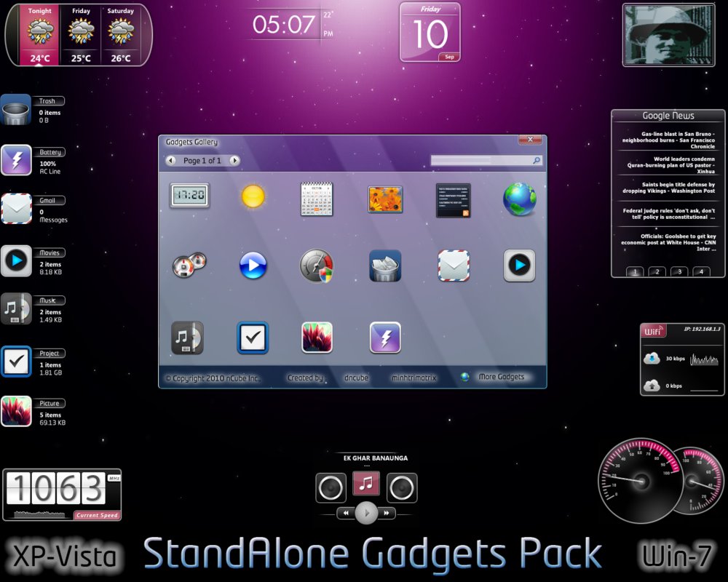
Task: Open the More Gadgets link
Action: tap(502, 377)
